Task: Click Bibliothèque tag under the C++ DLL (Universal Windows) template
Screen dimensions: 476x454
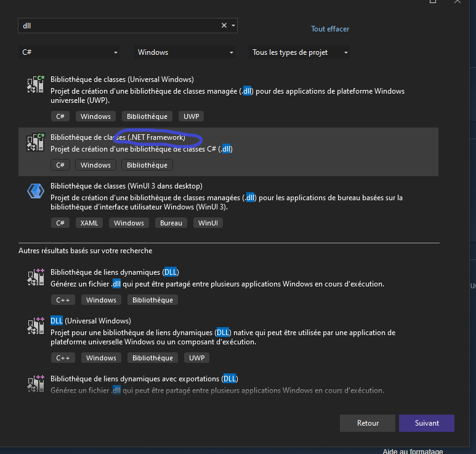Action: 152,358
